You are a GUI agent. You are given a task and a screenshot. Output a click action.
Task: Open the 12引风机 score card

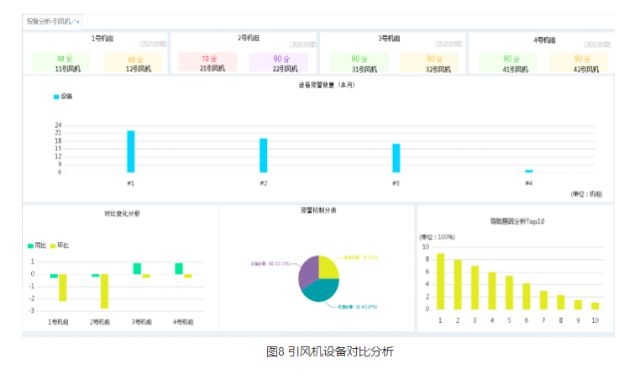point(133,63)
